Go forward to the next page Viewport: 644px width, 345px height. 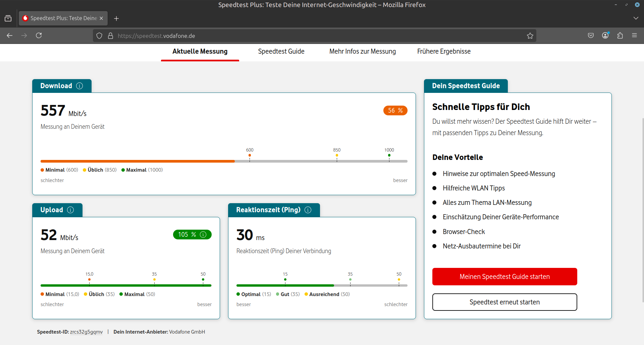click(24, 36)
